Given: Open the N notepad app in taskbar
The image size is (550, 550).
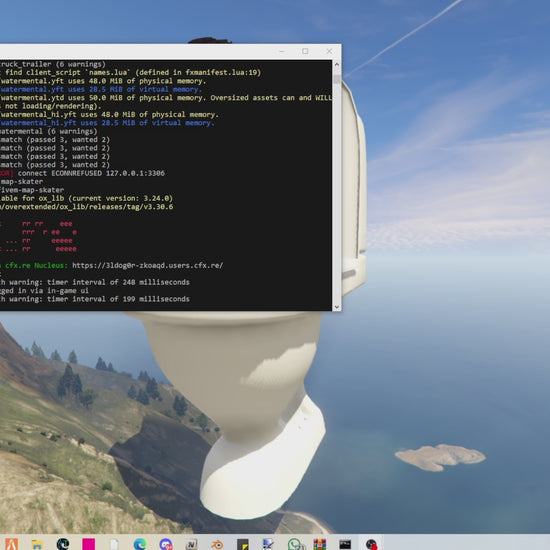Looking at the screenshot, I should coord(191,544).
